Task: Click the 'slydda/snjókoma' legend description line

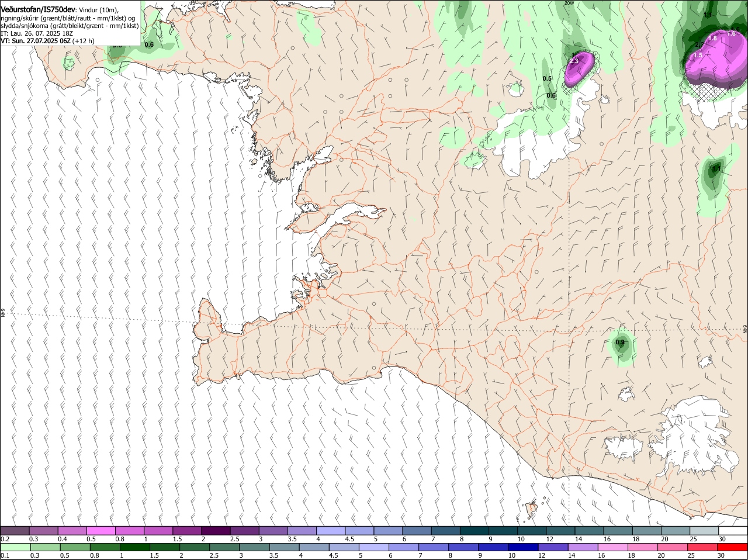Action: [70, 26]
